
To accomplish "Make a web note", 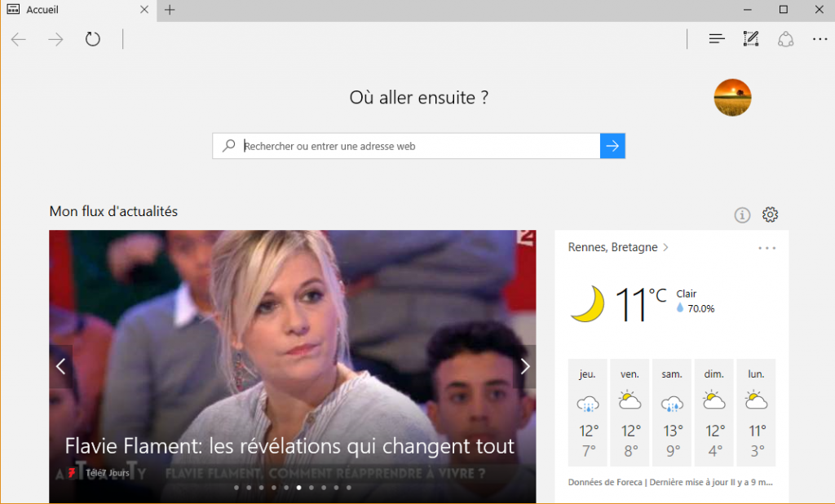I will tap(751, 39).
